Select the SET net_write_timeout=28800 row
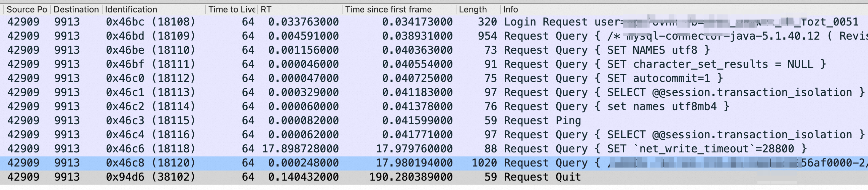 [434, 149]
